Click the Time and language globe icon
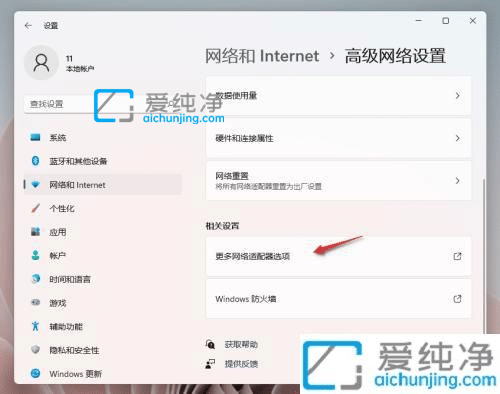The image size is (500, 394). tap(35, 279)
